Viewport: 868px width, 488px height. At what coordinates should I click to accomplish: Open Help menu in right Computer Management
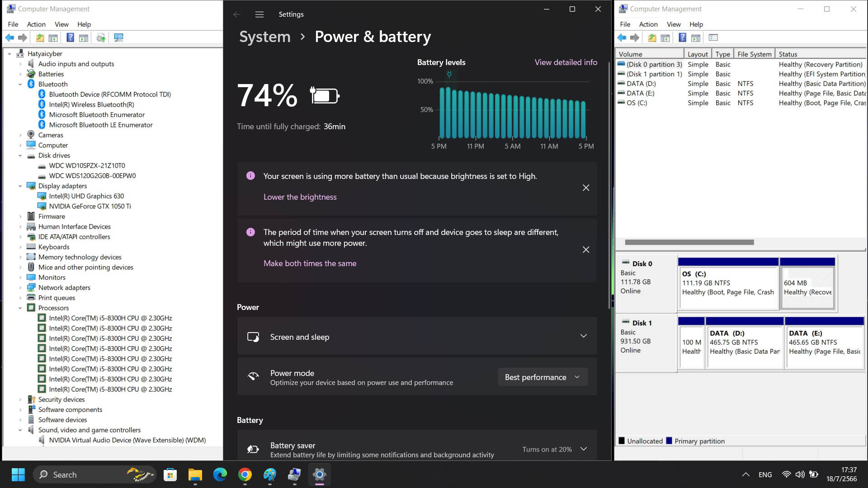click(x=696, y=24)
